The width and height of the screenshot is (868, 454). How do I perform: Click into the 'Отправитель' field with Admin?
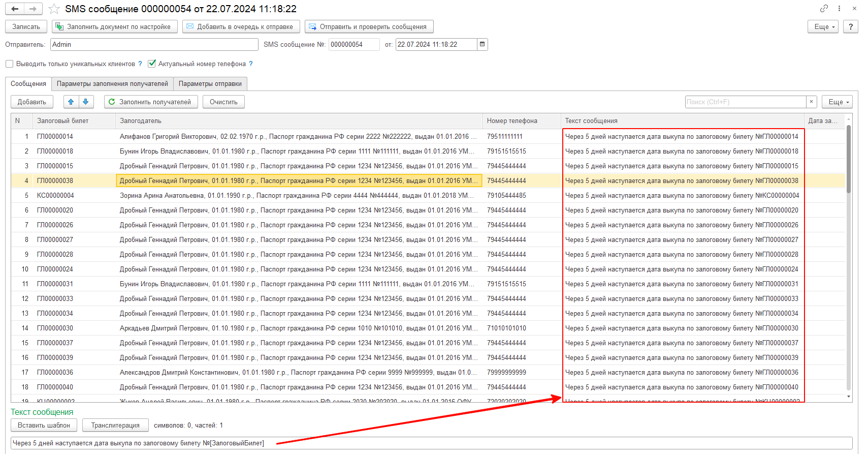click(x=154, y=44)
